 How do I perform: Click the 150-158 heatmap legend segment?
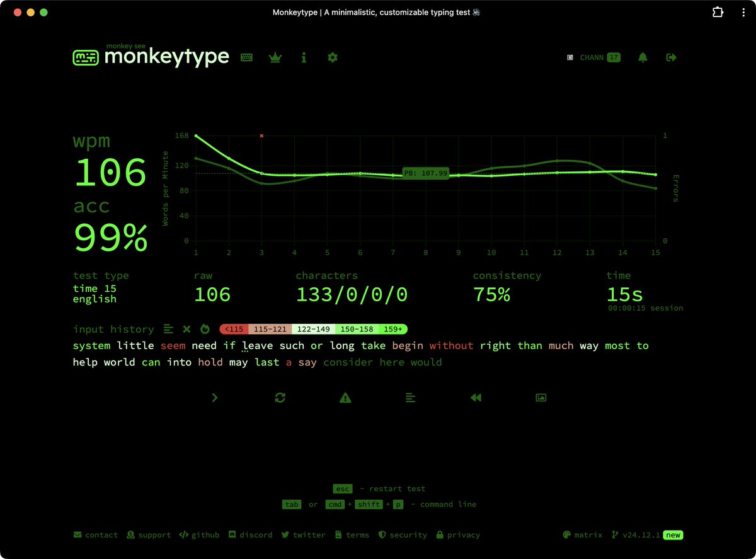click(357, 329)
